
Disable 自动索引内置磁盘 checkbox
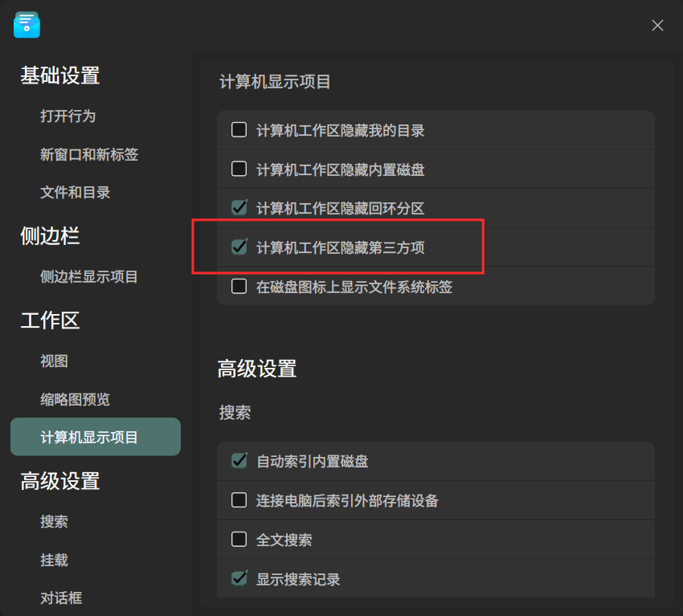pos(239,460)
